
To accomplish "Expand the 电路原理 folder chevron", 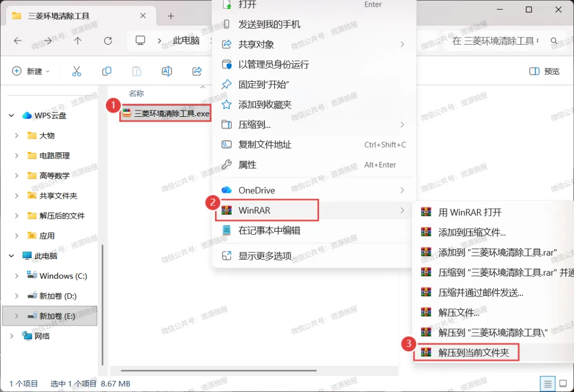I will point(16,156).
